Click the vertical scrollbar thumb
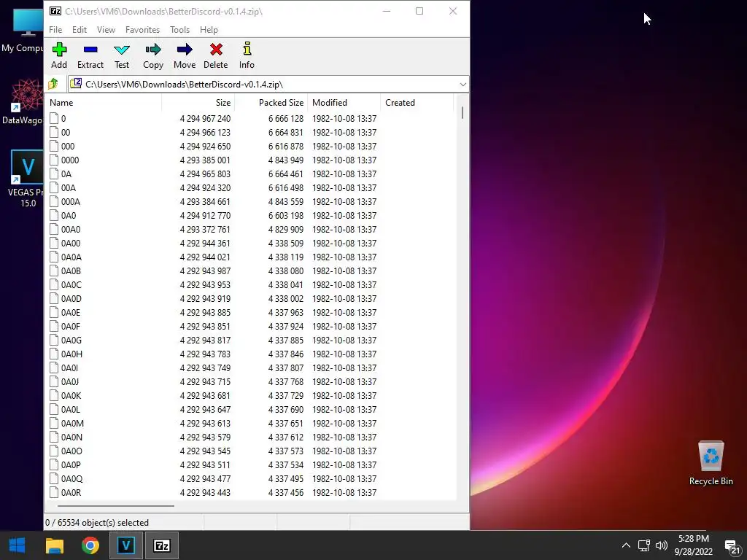The height and width of the screenshot is (560, 747). click(462, 113)
